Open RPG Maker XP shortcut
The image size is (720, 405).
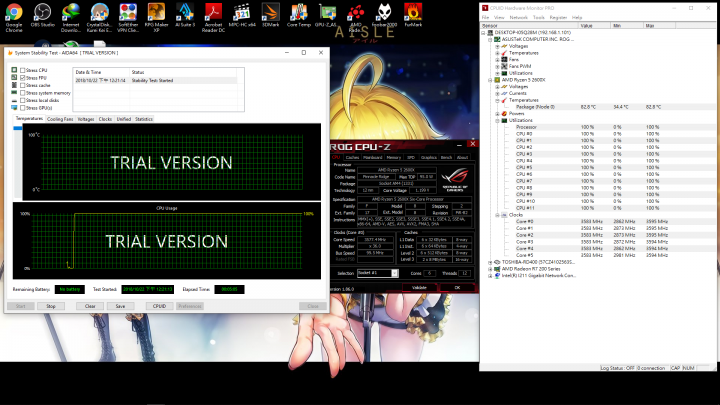(x=156, y=17)
